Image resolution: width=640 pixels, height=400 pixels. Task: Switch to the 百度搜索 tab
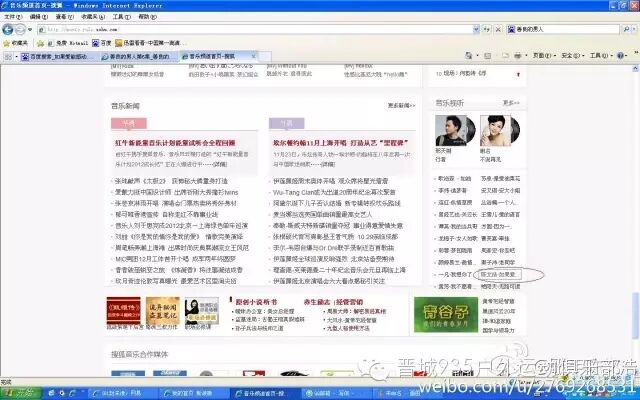(58, 56)
